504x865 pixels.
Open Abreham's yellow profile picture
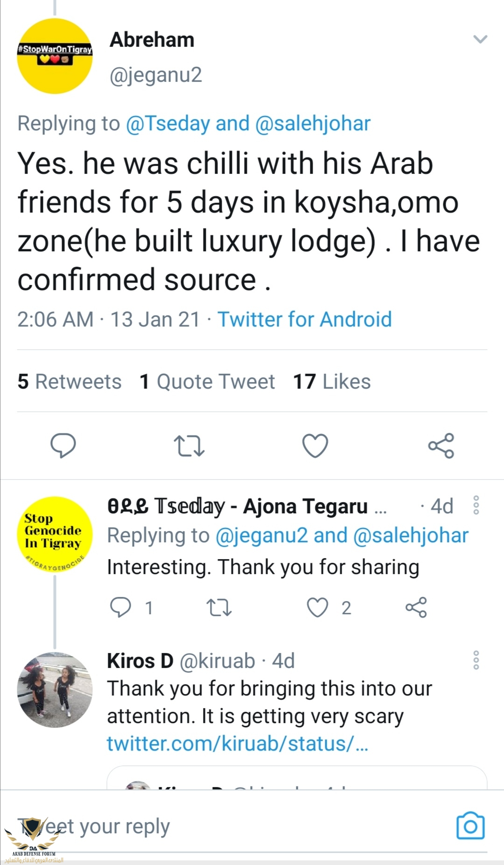(x=55, y=56)
